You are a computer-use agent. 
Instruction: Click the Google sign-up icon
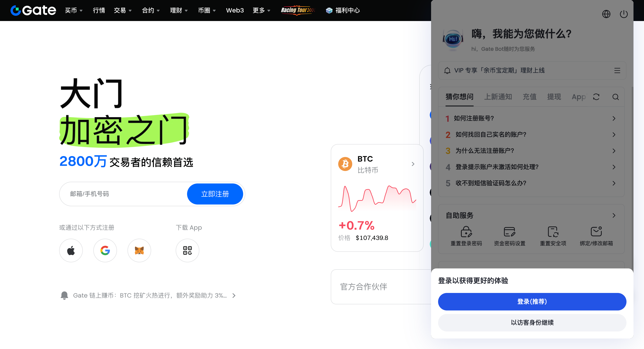click(105, 250)
